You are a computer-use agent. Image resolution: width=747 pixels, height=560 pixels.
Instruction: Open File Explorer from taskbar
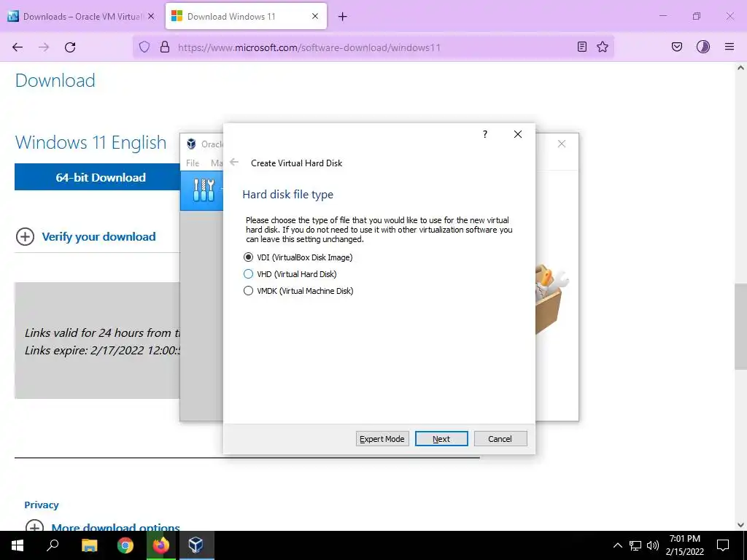(x=89, y=545)
